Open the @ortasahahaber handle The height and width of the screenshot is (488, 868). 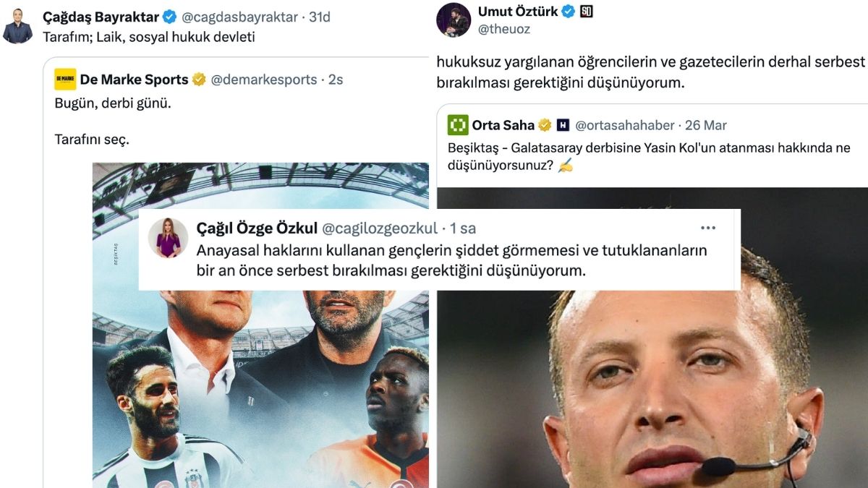pos(625,125)
